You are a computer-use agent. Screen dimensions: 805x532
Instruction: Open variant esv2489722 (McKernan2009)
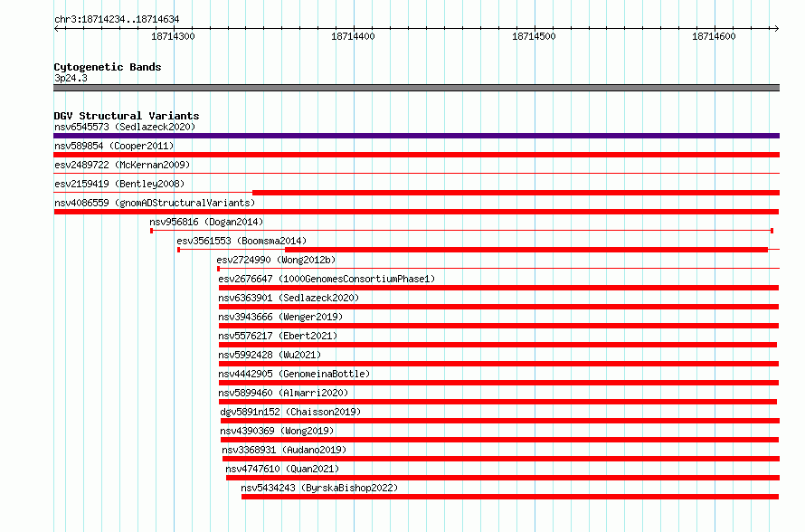tap(122, 165)
